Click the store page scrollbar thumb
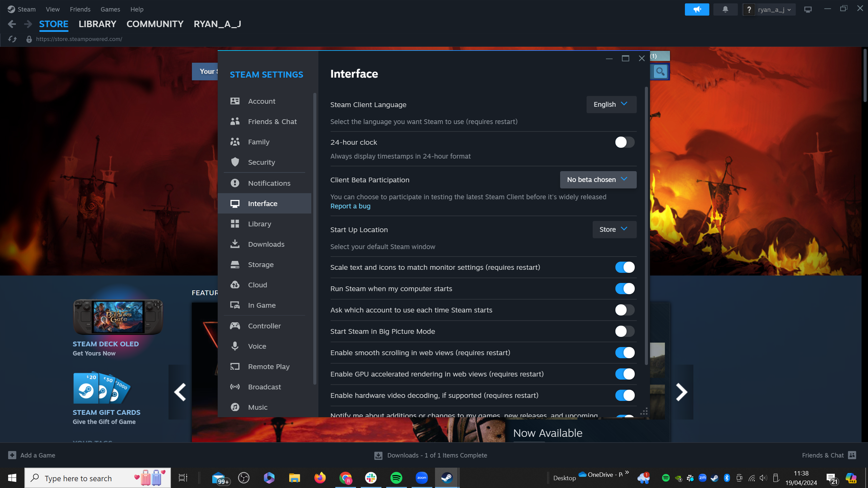The image size is (868, 488). (x=865, y=75)
